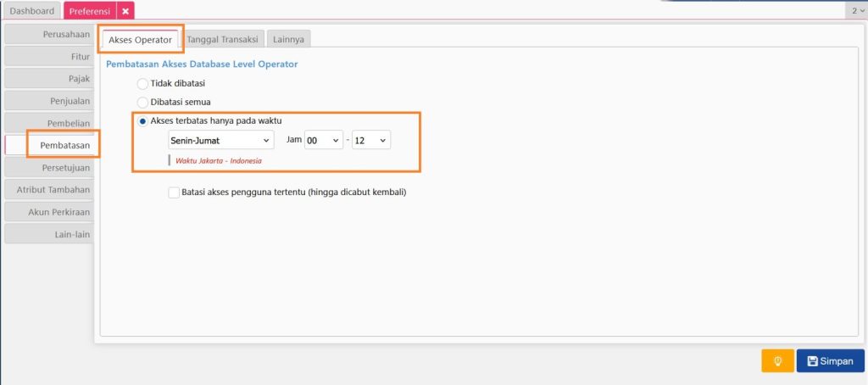Expand the start hour 00 dropdown
Screen dimensions: 868x385
click(324, 140)
